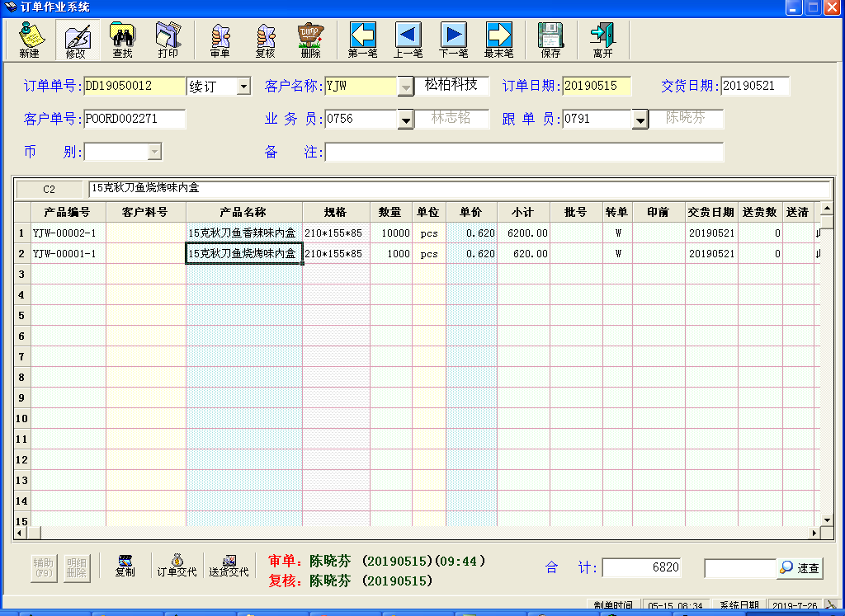Viewport: 845px width, 616px height.
Task: Click the 复核 (Recheck) toolbar icon
Action: click(x=265, y=40)
